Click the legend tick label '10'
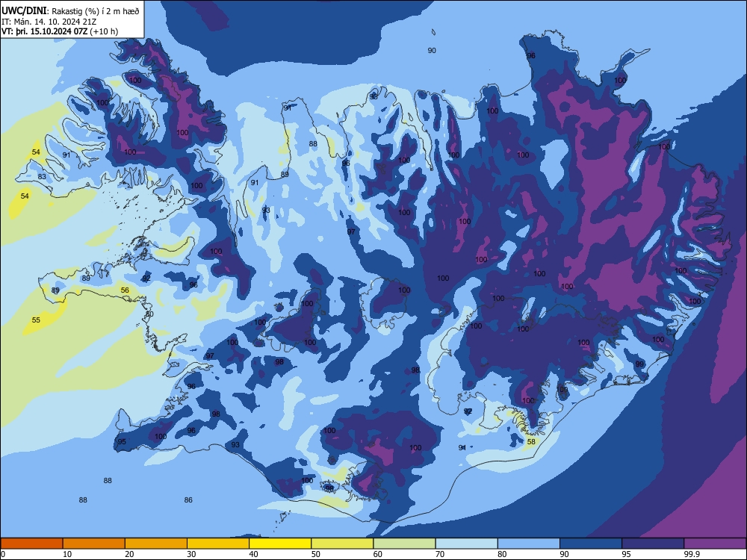 coord(67,554)
